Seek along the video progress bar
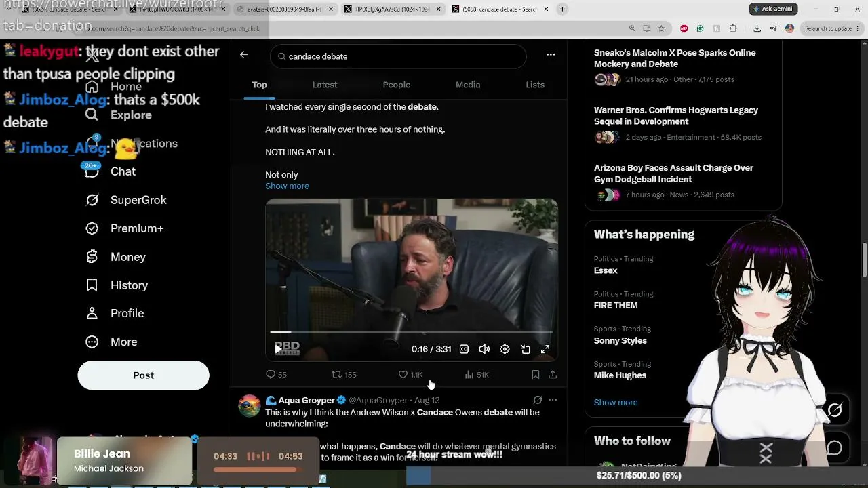The height and width of the screenshot is (488, 868). pos(412,332)
